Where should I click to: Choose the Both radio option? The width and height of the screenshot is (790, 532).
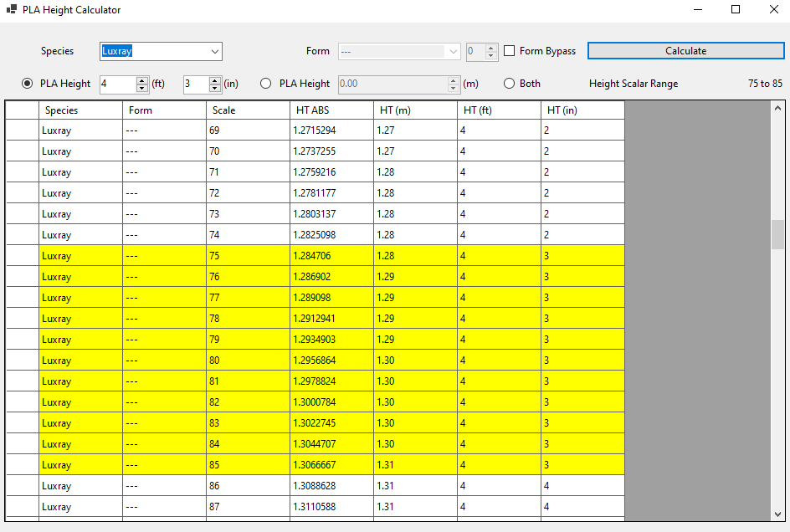click(509, 84)
